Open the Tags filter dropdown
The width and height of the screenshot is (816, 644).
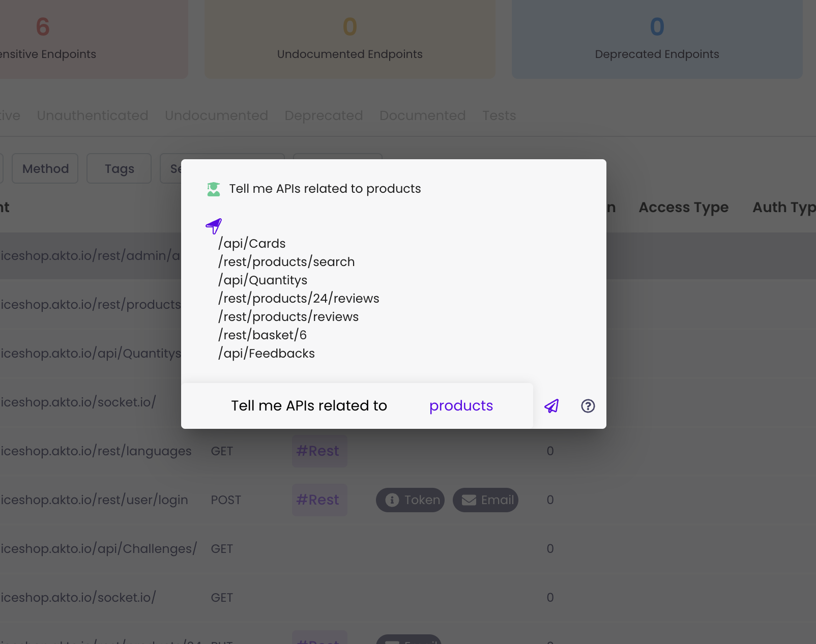(119, 168)
